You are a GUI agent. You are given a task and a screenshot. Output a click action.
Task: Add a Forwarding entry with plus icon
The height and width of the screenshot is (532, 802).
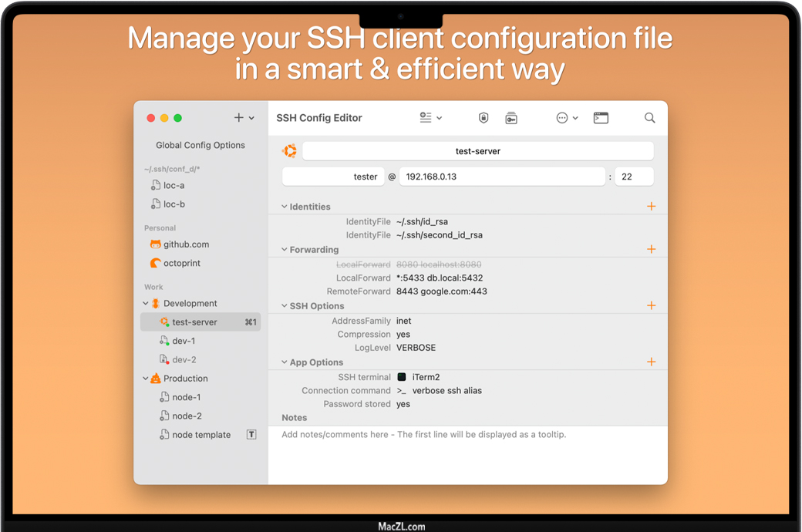click(652, 249)
